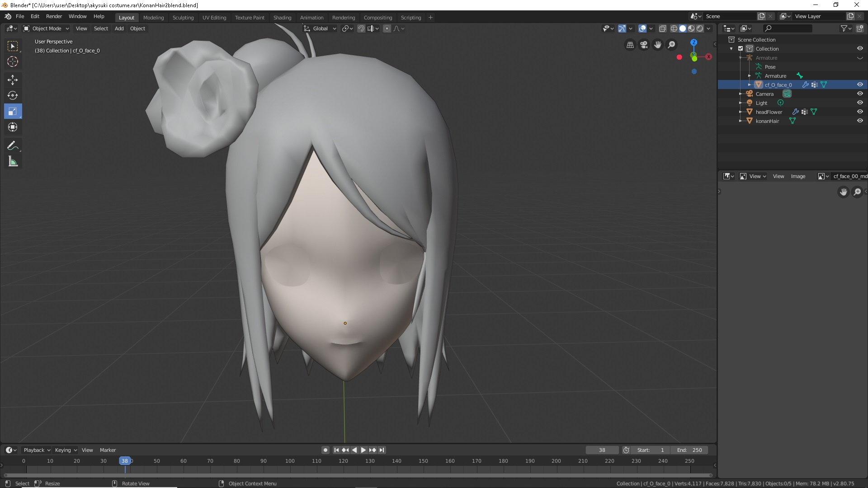The height and width of the screenshot is (488, 868).
Task: Choose the Annotate tool
Action: coord(13,145)
